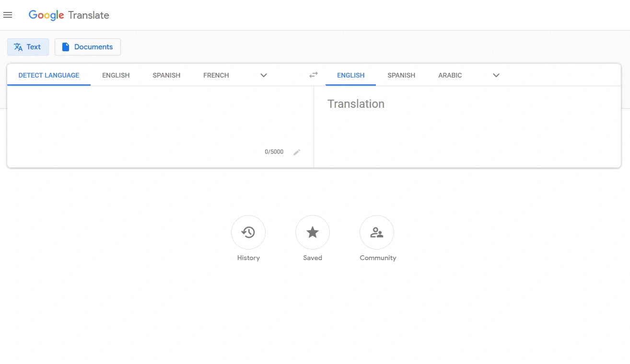
Task: Expand the source language dropdown chevron
Action: point(263,75)
